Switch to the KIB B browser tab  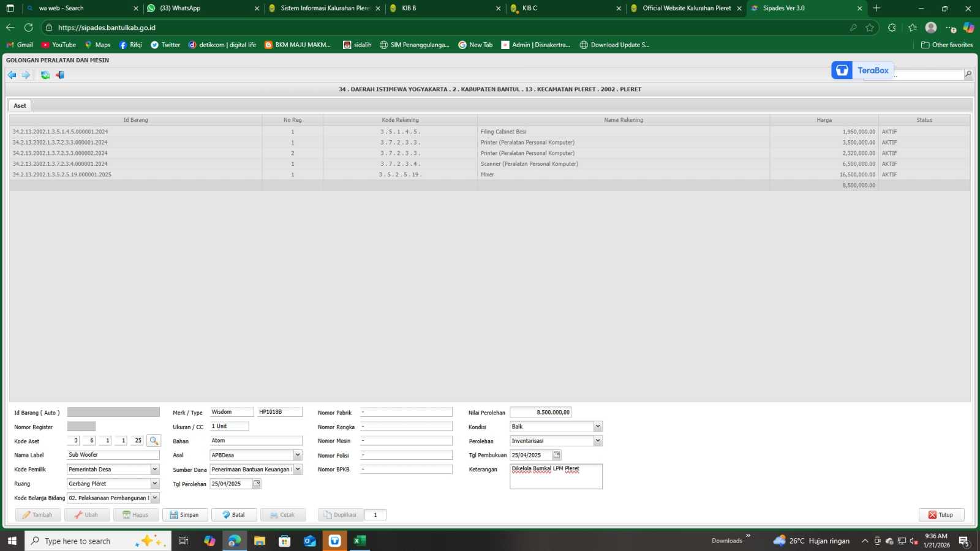[x=442, y=9]
